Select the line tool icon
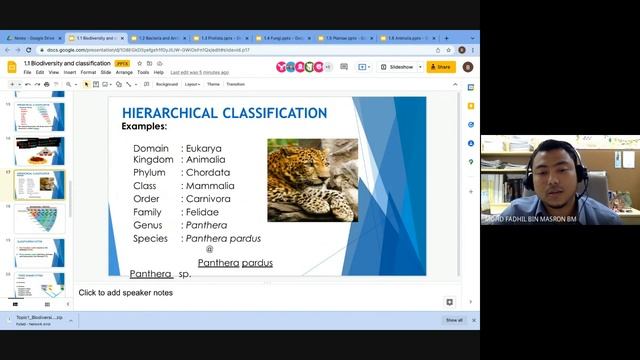Viewport: 640px width, 360px height. (129, 84)
